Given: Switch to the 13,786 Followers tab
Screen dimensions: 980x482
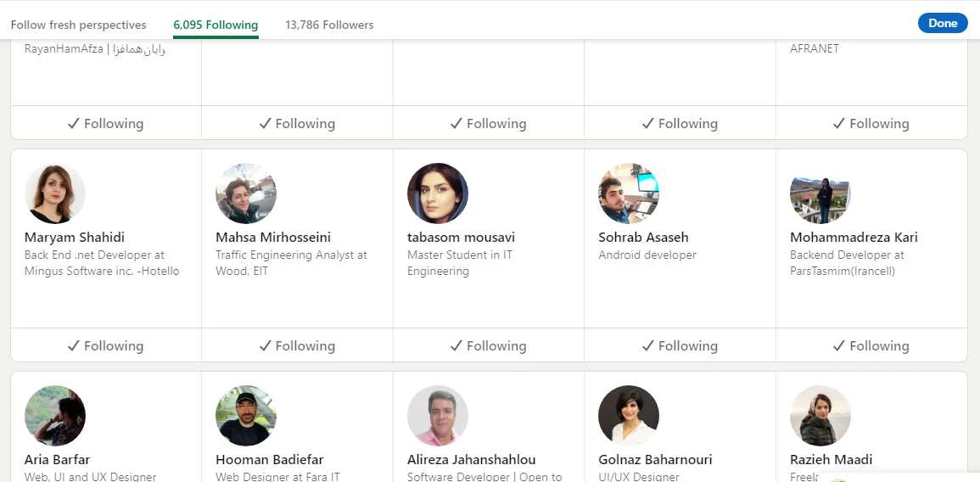Looking at the screenshot, I should pyautogui.click(x=329, y=25).
